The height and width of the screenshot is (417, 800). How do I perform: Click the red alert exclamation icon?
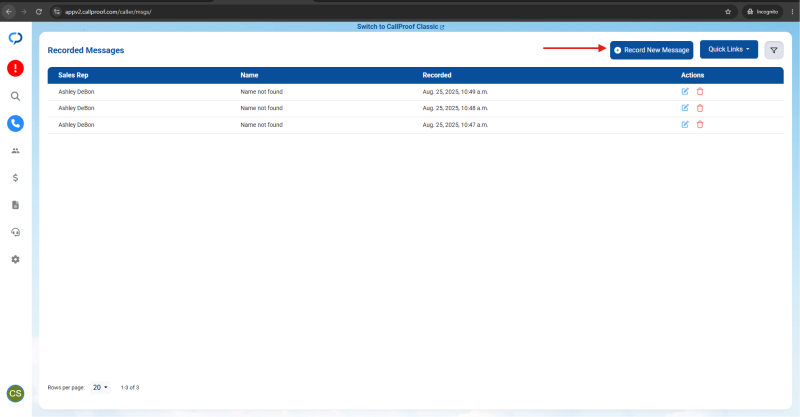15,68
